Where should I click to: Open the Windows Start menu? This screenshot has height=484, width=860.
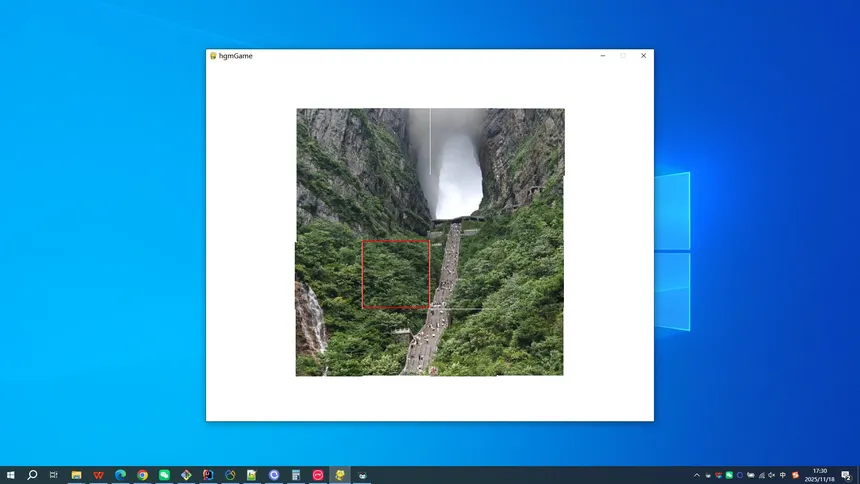coord(10,475)
